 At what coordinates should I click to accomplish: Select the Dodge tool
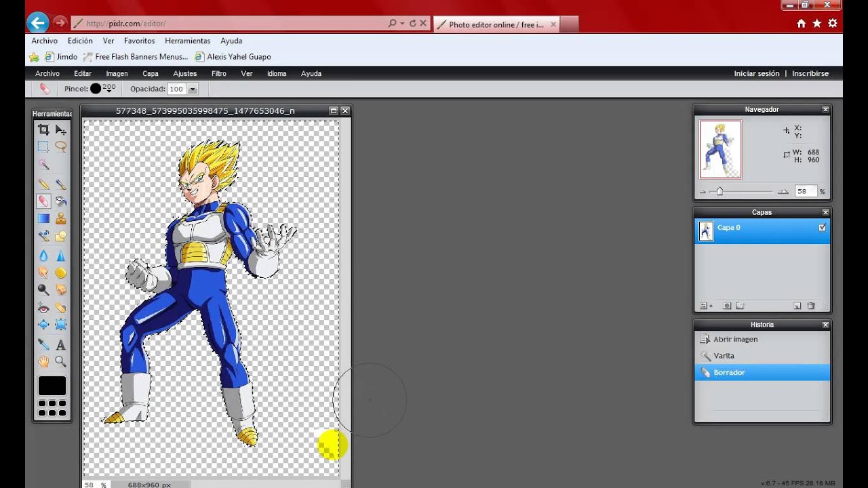[43, 289]
